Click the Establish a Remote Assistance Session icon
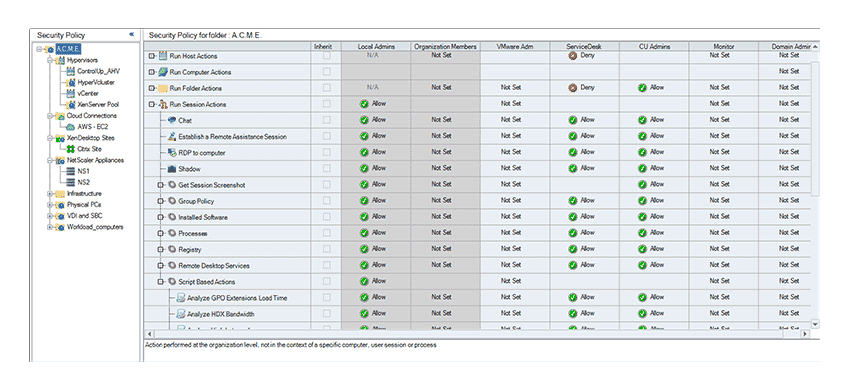 (x=172, y=136)
